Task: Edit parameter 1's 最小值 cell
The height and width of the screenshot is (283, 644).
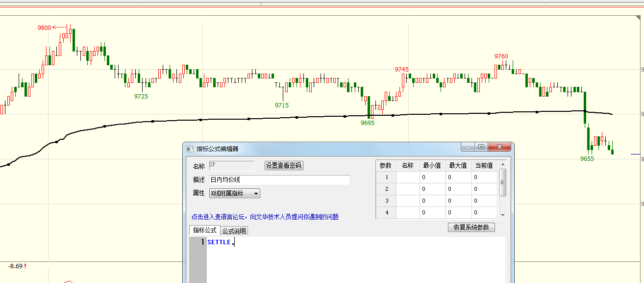Action: coord(431,177)
